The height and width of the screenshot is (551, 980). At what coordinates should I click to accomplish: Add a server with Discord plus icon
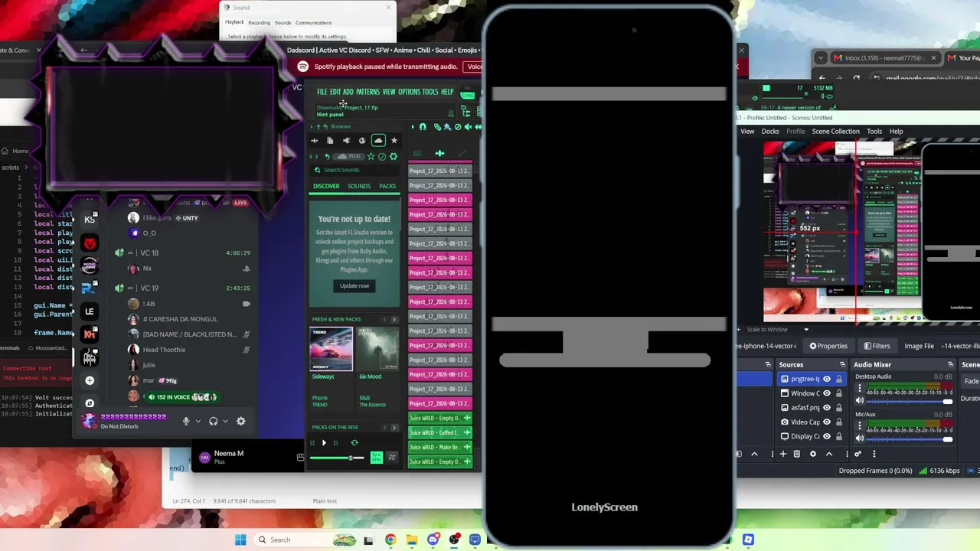(90, 380)
